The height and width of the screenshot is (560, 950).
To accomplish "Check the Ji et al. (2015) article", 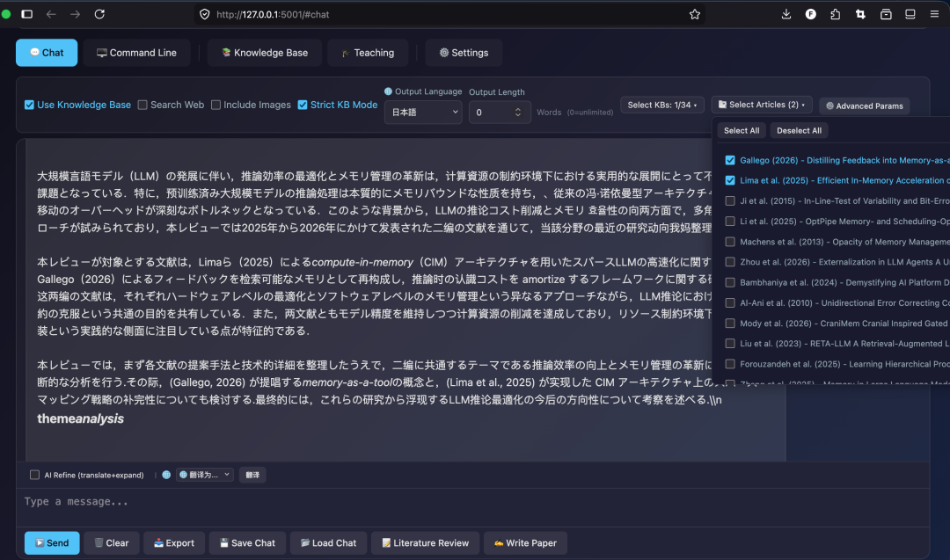I will 730,201.
